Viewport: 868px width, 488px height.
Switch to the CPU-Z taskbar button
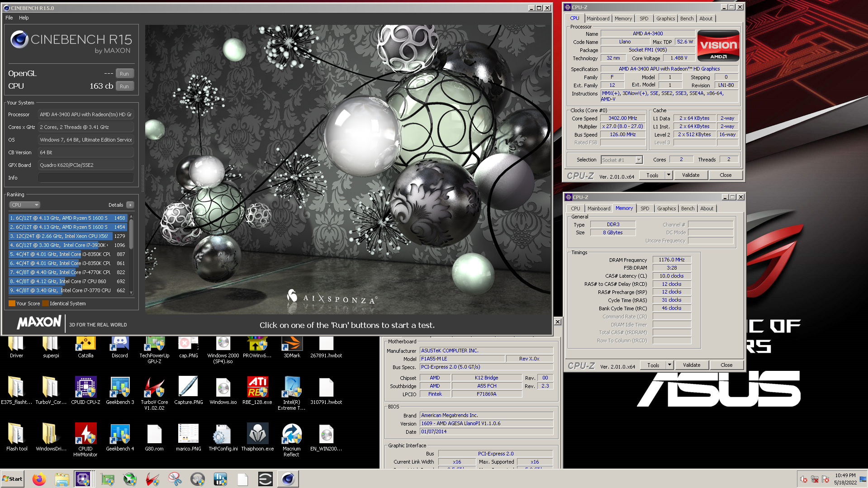83,479
